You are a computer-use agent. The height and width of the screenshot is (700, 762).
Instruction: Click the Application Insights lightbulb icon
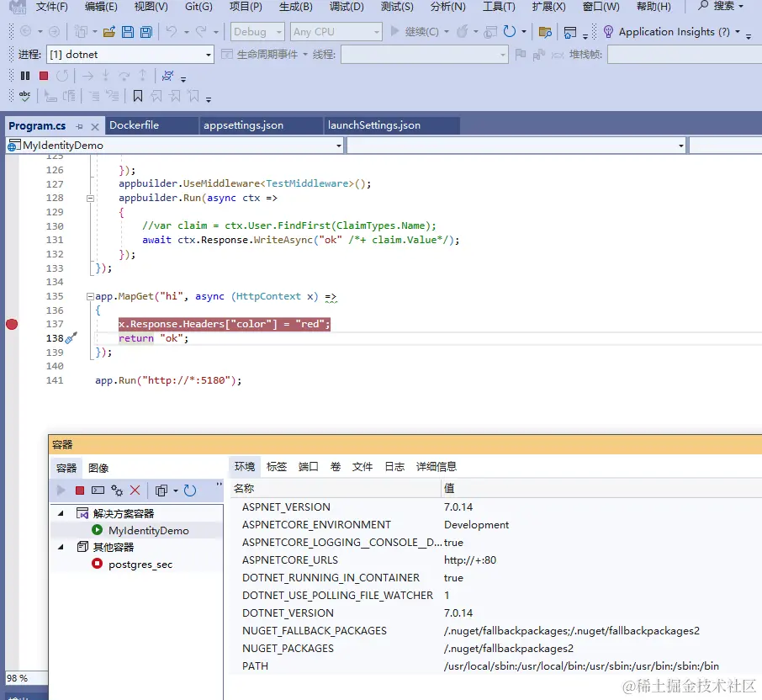click(x=608, y=32)
